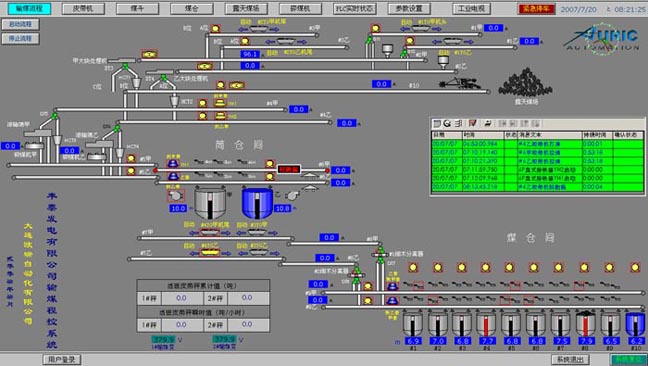Screen dimensions: 648x366
Task: Click the open-pit coal pile icon
Action: click(525, 82)
